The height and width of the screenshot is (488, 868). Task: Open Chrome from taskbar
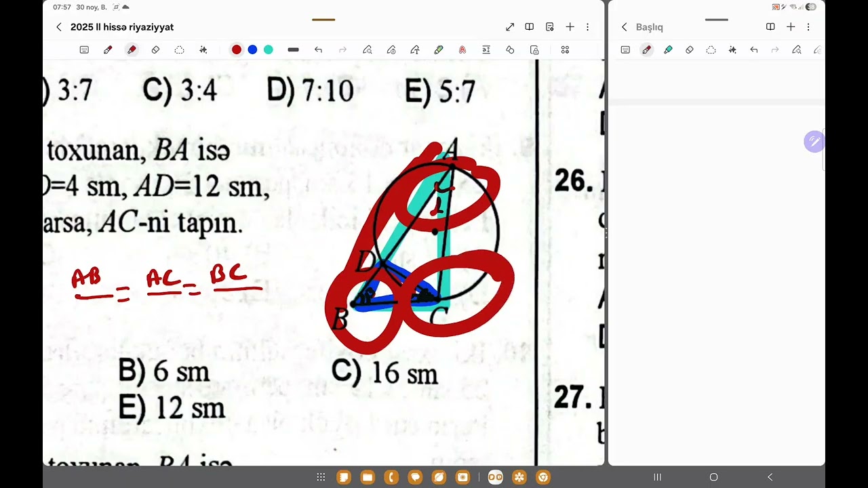pos(542,477)
